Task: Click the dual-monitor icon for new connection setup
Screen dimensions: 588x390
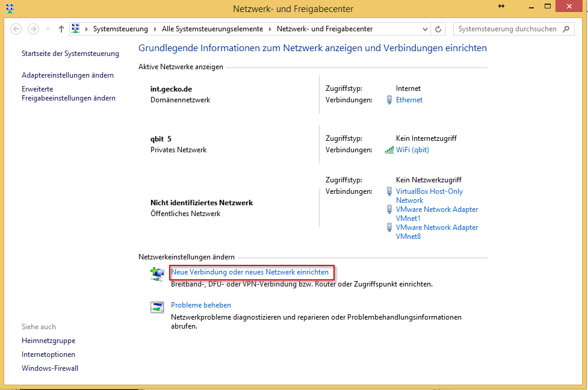Action: coord(157,274)
